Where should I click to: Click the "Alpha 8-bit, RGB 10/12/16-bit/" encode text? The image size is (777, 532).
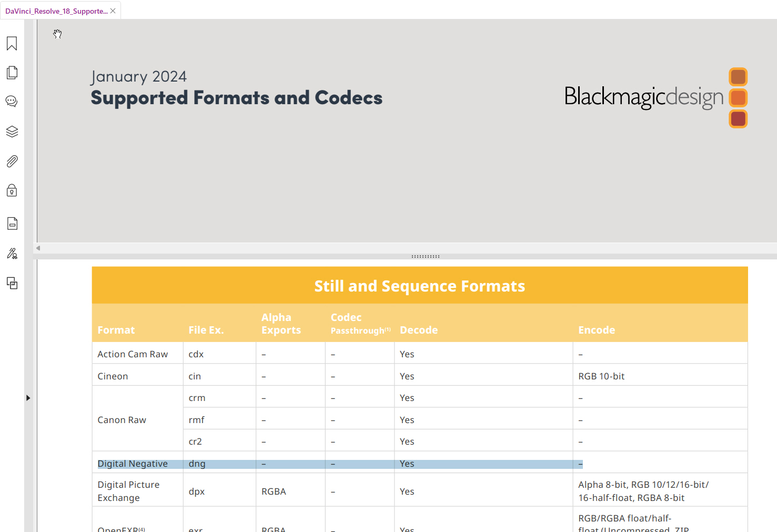[643, 485]
